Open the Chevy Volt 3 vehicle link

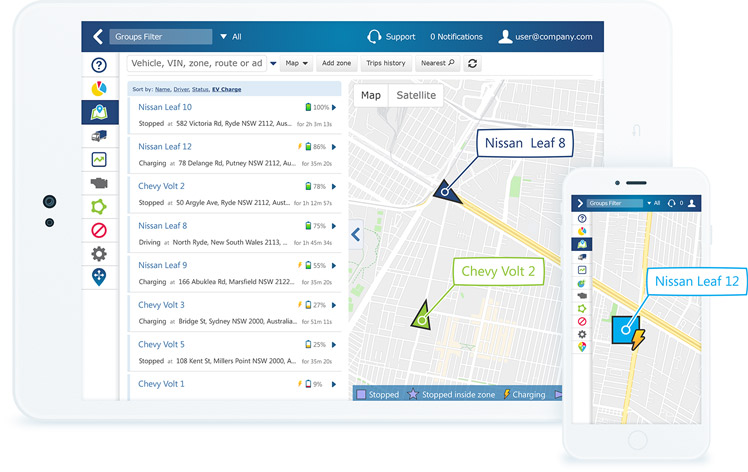point(161,305)
